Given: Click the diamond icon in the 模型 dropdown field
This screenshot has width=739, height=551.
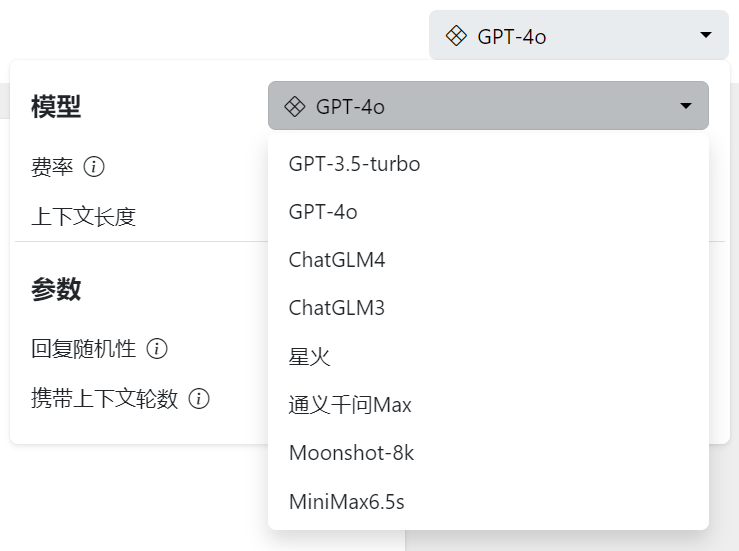Looking at the screenshot, I should (x=295, y=107).
